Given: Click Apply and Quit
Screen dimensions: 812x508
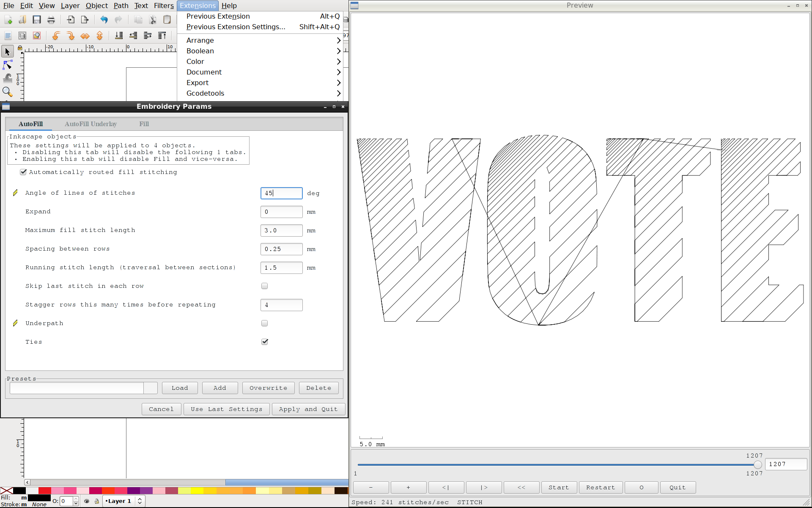Looking at the screenshot, I should tap(308, 409).
